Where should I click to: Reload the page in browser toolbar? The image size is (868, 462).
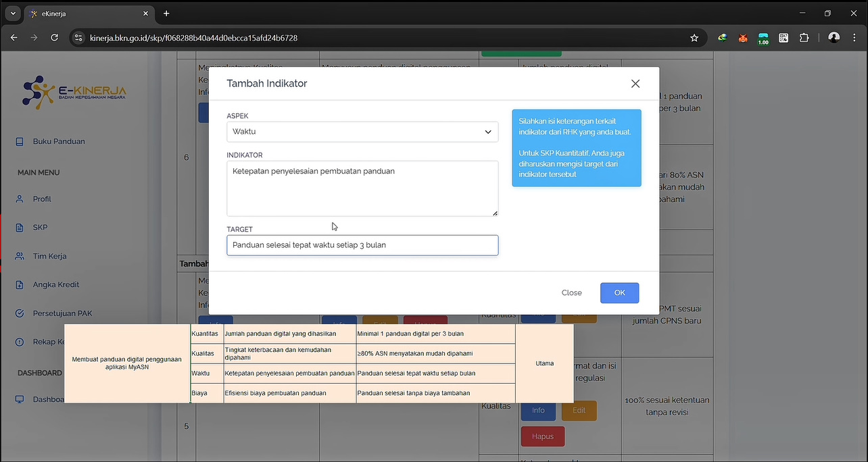pyautogui.click(x=55, y=38)
